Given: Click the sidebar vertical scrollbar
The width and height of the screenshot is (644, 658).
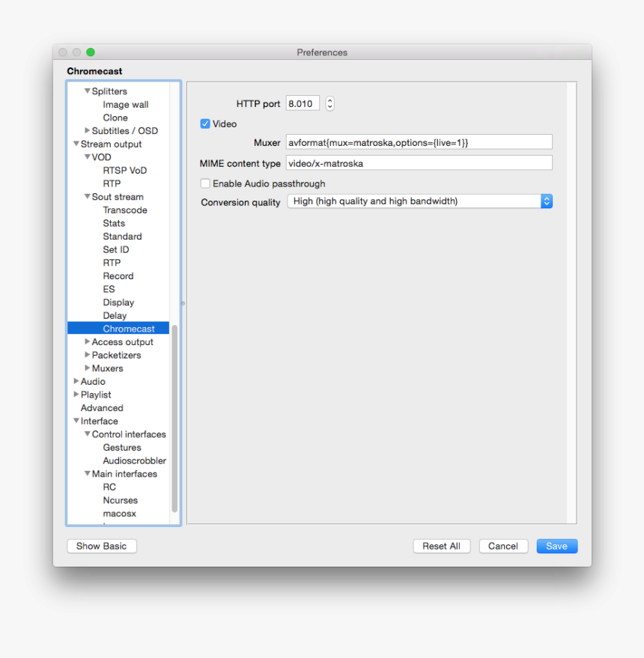Looking at the screenshot, I should 174,418.
